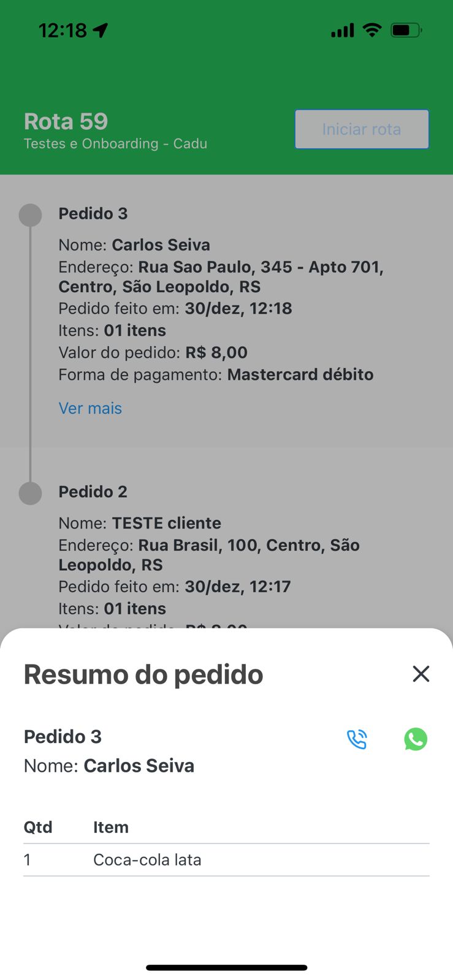Expand Pedido 3 with Ver mais
The width and height of the screenshot is (453, 980).
[90, 409]
